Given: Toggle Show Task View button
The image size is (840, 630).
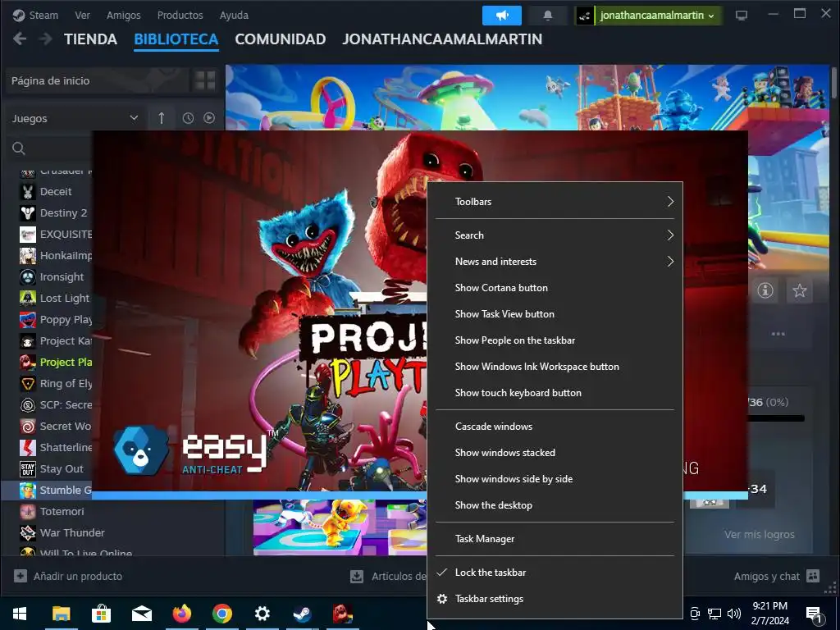Looking at the screenshot, I should click(555, 314).
